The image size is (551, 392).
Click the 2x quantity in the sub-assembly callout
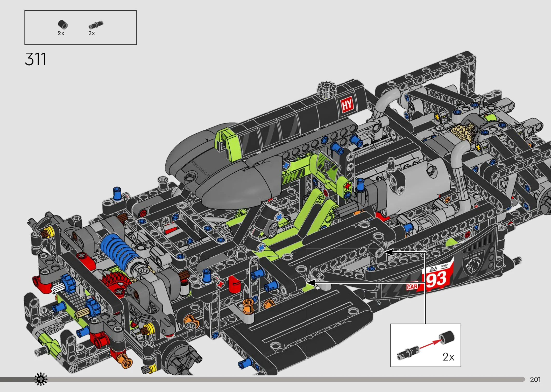[448, 357]
